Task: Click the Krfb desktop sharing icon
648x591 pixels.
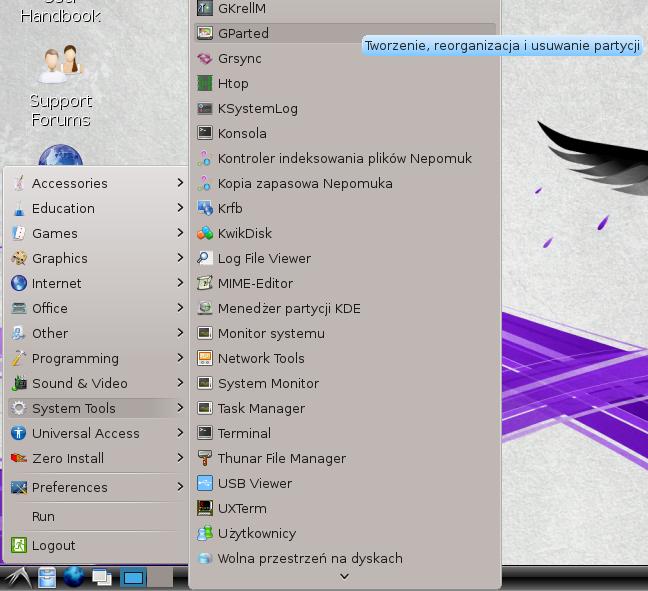Action: [x=205, y=208]
